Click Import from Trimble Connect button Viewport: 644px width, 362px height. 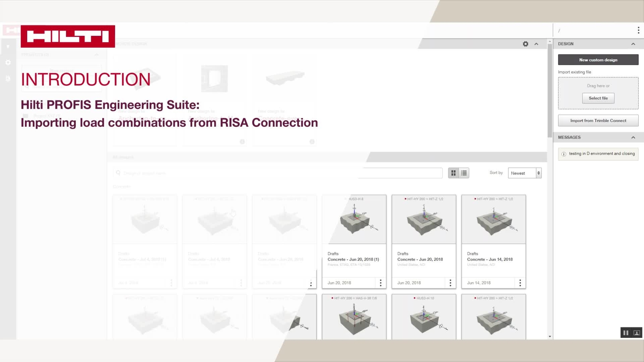click(598, 121)
